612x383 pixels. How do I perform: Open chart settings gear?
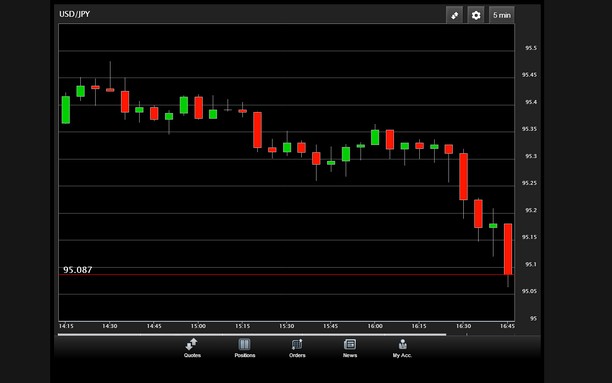476,15
